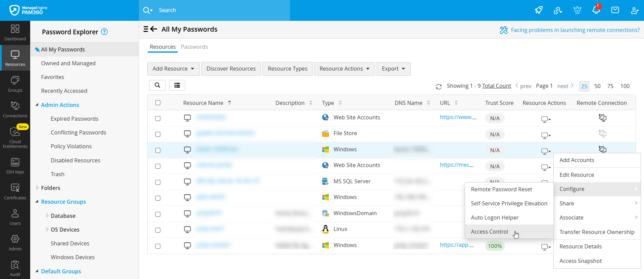
Task: Open the mail envelope icon
Action: click(x=615, y=10)
